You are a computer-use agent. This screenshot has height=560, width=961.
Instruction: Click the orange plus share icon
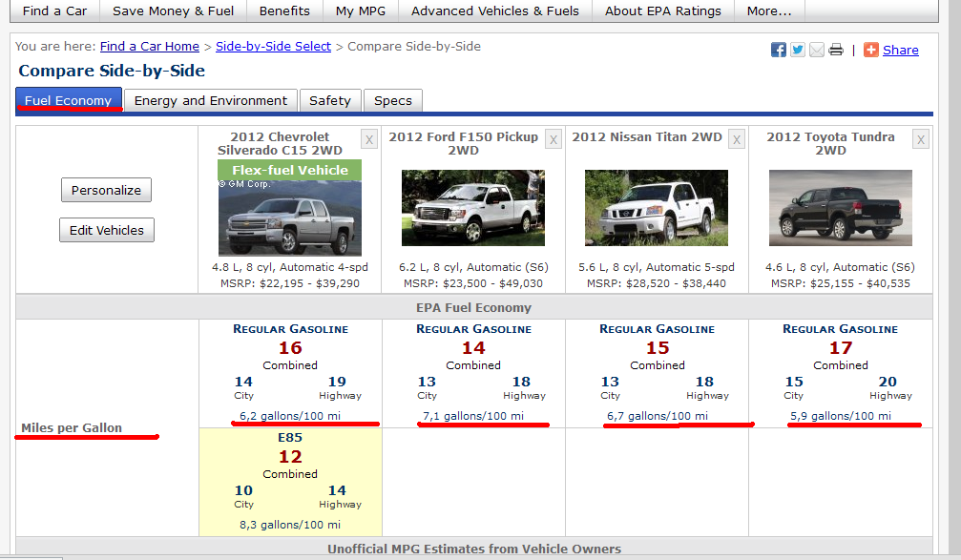871,50
